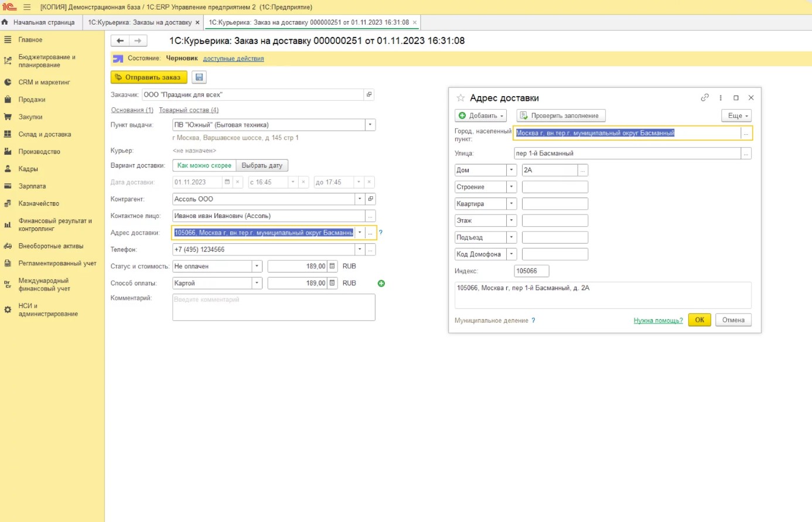Open Товарный состав (4) link
This screenshot has width=812, height=522.
point(189,110)
